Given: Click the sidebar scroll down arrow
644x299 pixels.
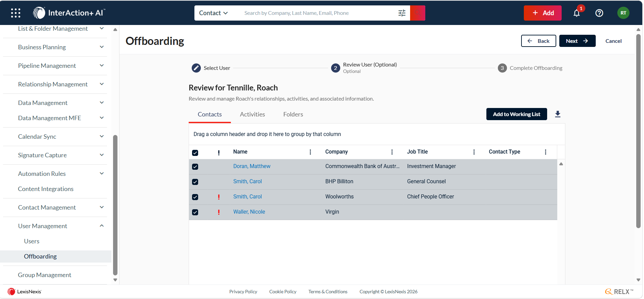Looking at the screenshot, I should [115, 280].
